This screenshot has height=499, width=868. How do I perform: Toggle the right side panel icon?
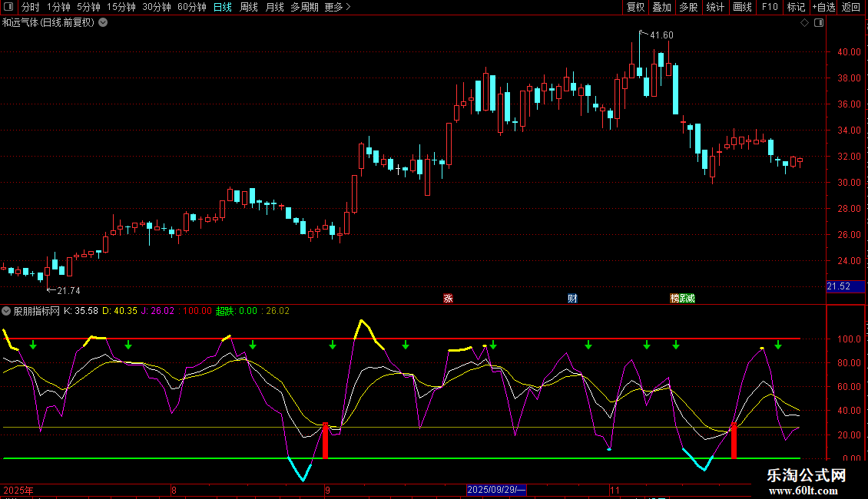pyautogui.click(x=819, y=23)
